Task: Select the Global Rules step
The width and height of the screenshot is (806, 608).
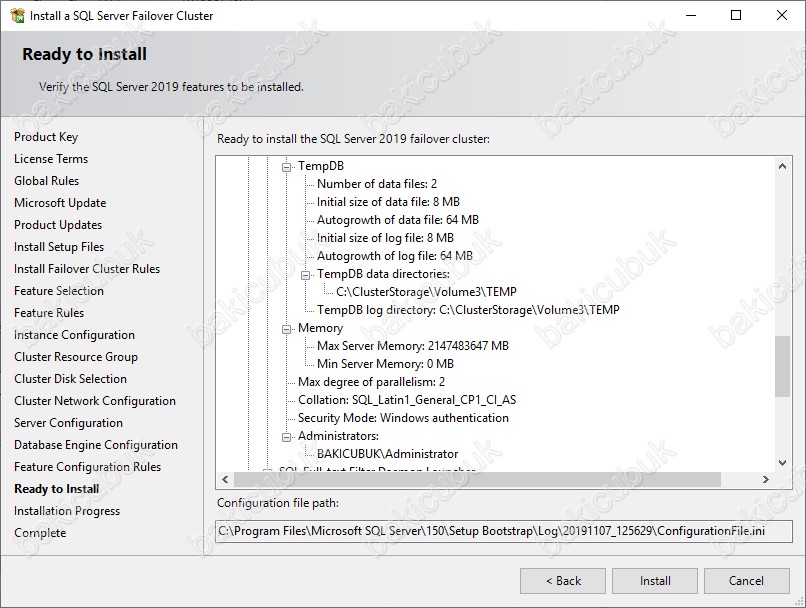Action: pos(46,181)
